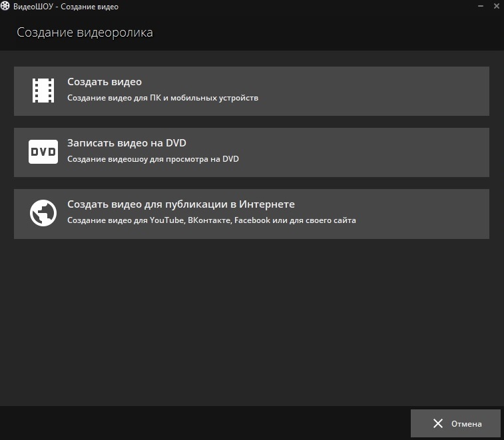Click empty right side of Создать видео card
The width and height of the screenshot is (504, 440).
tap(385, 91)
